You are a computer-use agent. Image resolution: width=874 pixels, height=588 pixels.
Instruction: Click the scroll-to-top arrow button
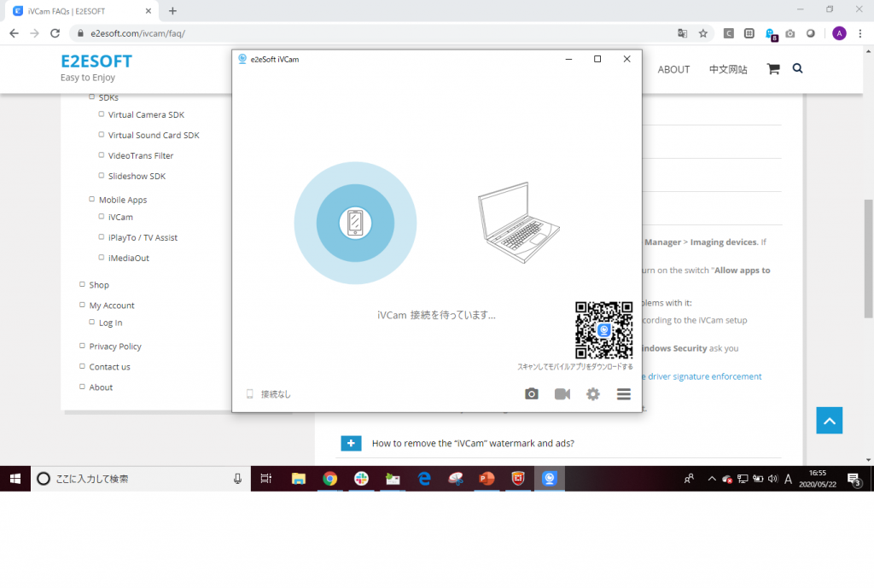tap(829, 420)
